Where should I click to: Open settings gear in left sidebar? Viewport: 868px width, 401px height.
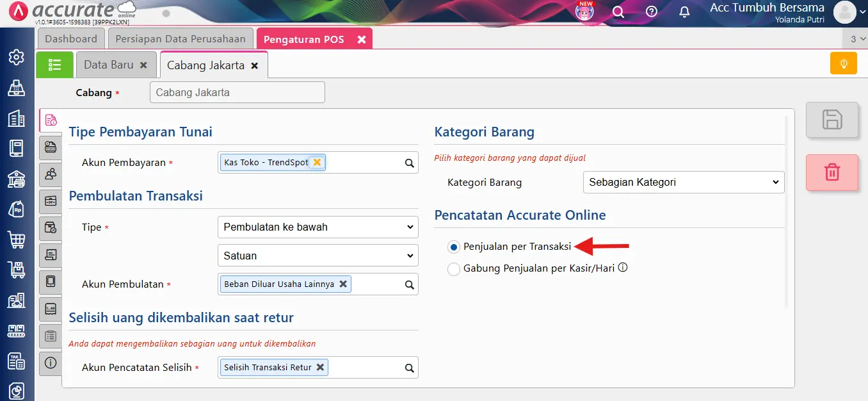16,57
